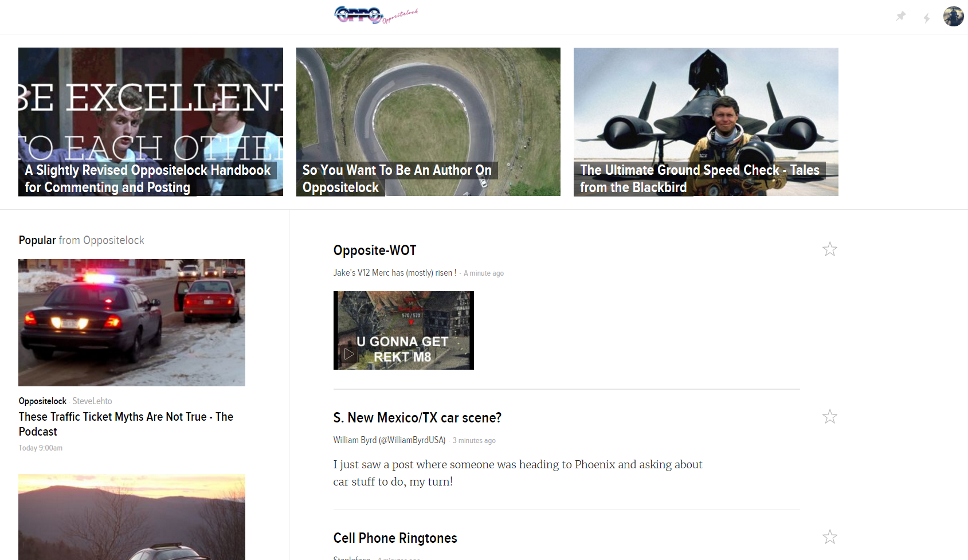Click the '3 minutes ago' timestamp
Screen dimensions: 968x560
click(x=474, y=441)
